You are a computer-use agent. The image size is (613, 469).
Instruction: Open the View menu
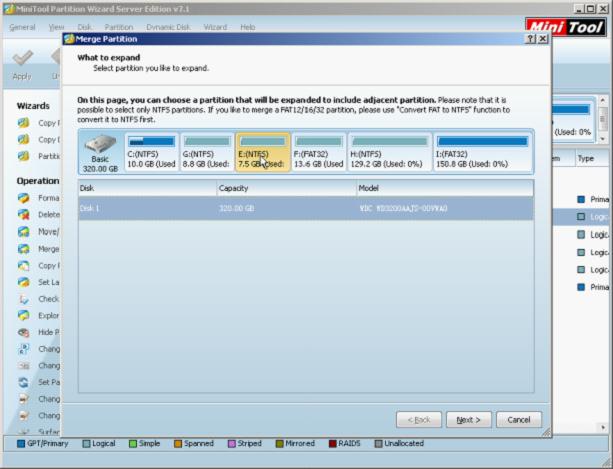point(56,27)
